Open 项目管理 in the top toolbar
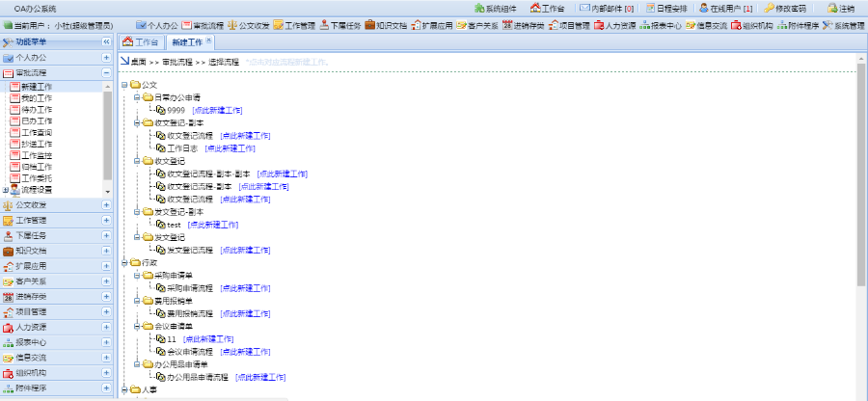The image size is (868, 401). [x=569, y=25]
